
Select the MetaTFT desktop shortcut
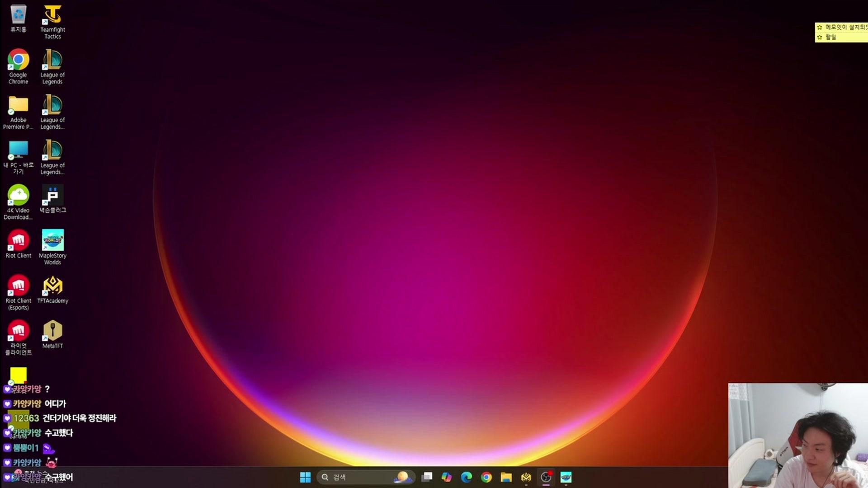coord(52,334)
